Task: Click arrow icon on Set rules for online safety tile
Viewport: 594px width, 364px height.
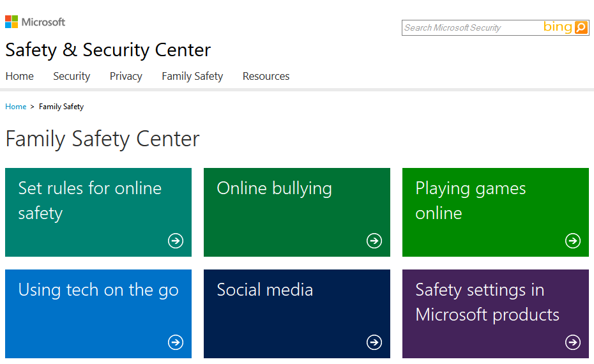Action: (176, 241)
